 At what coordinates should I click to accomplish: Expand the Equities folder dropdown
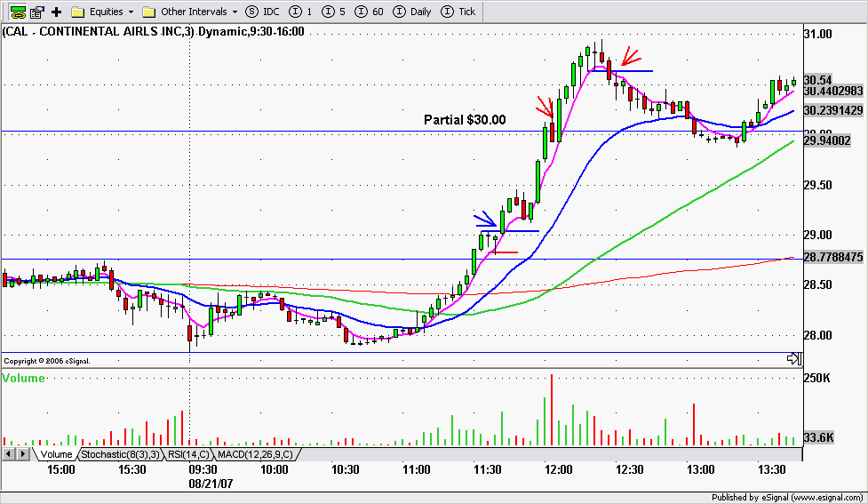pyautogui.click(x=131, y=12)
